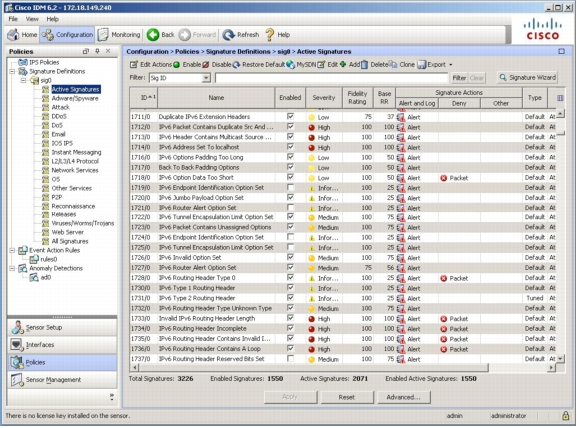Select the rules0 tree item
This screenshot has width=577, height=428.
pyautogui.click(x=49, y=259)
